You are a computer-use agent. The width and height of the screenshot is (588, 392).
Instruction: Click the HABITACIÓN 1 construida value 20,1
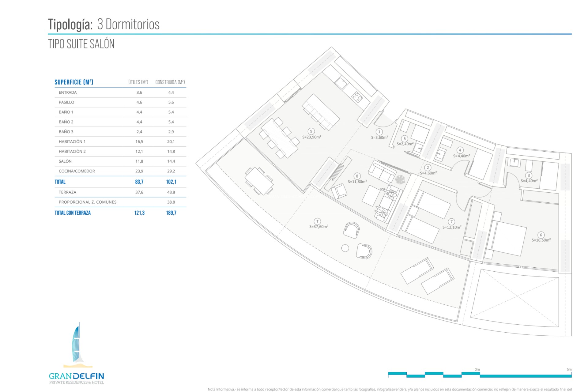[x=171, y=141]
